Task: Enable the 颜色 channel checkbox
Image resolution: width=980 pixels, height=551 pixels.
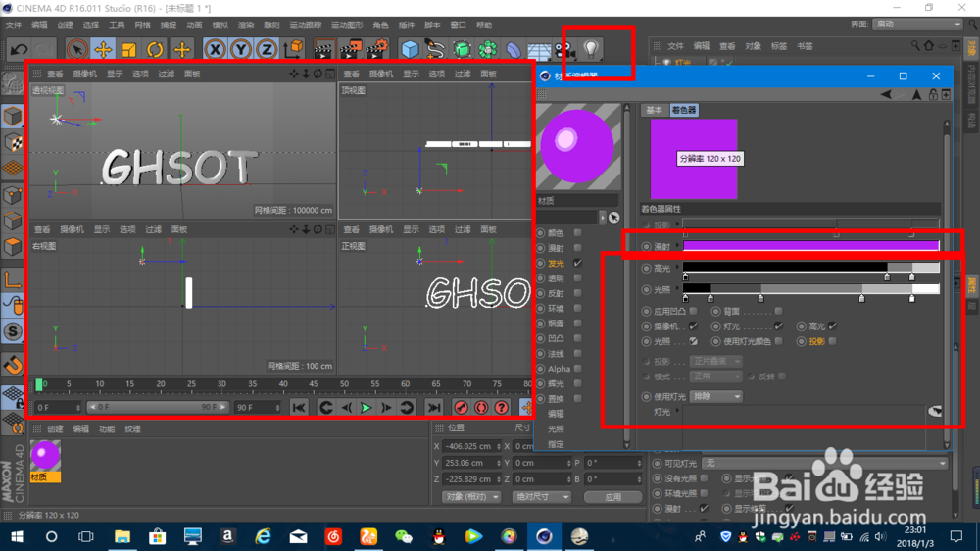Action: pyautogui.click(x=578, y=232)
